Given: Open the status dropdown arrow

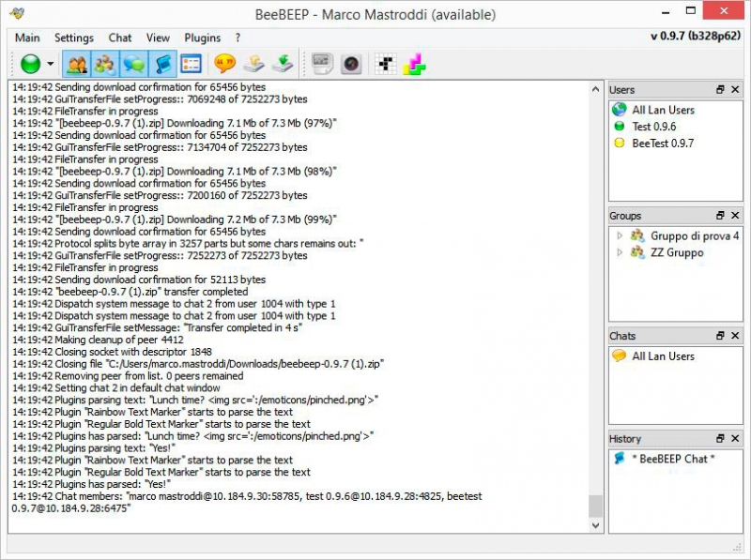Looking at the screenshot, I should pyautogui.click(x=51, y=64).
